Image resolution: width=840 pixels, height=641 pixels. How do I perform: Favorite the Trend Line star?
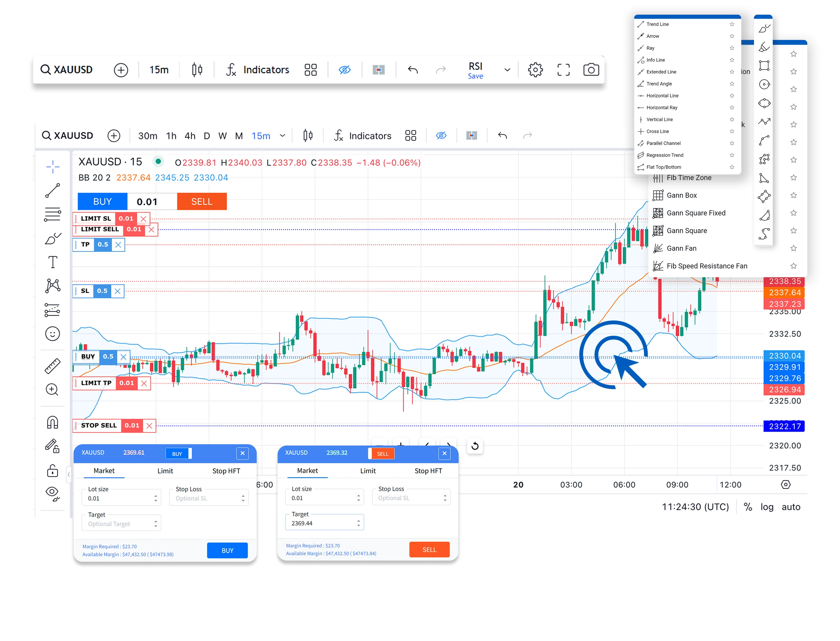(x=732, y=24)
